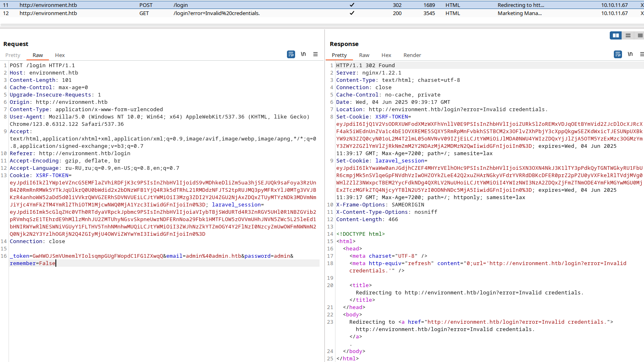The height and width of the screenshot is (362, 644).
Task: Click the 'POST /login HTTP/1.1' request line
Action: [x=42, y=65]
